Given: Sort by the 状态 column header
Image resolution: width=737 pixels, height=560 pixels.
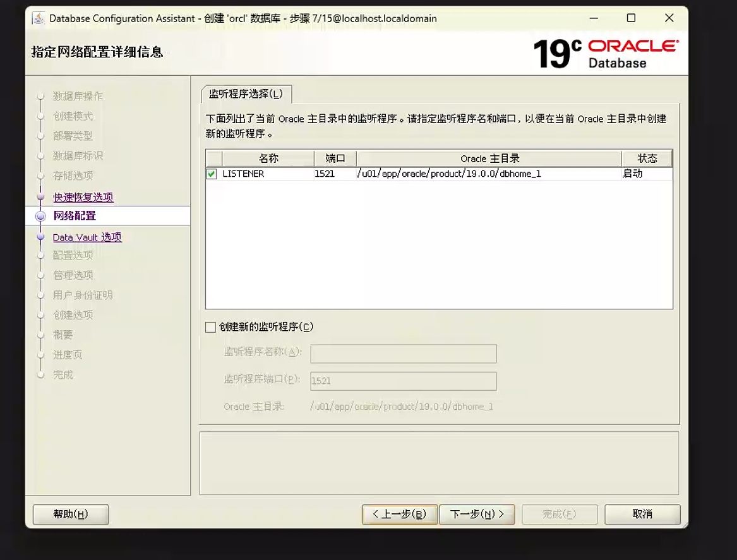Looking at the screenshot, I should 647,159.
